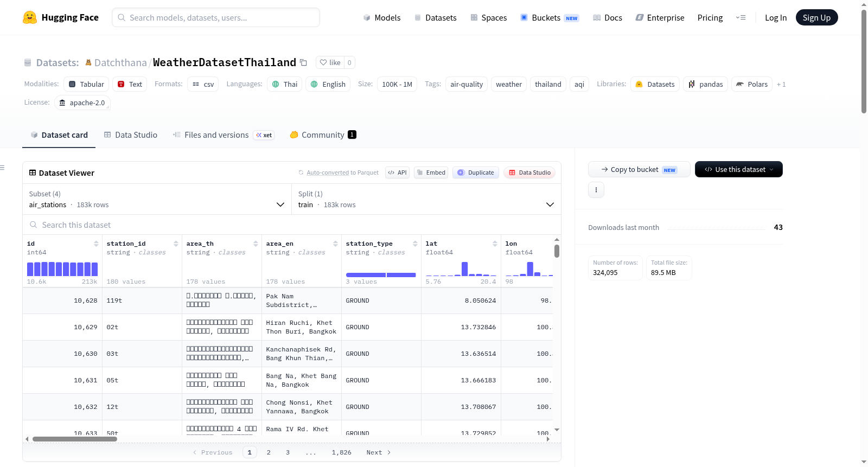Focus the Search models, datasets, users field
This screenshot has width=868, height=467.
pyautogui.click(x=216, y=17)
